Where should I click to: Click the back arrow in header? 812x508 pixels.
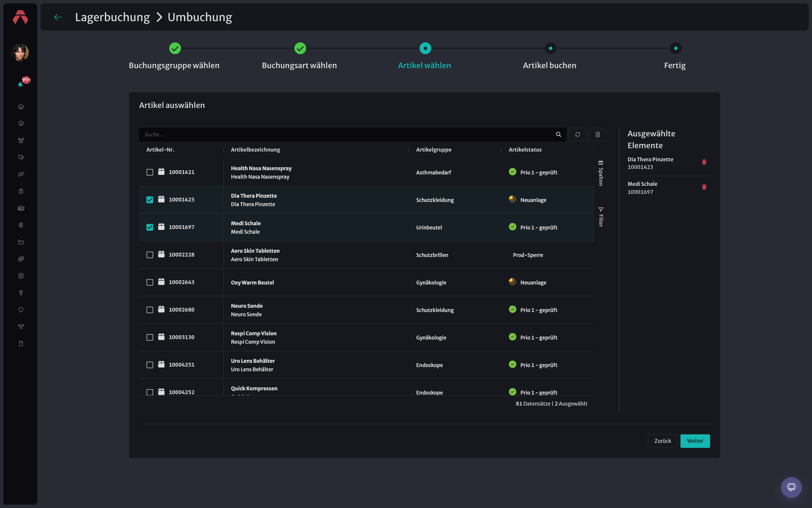pos(58,17)
